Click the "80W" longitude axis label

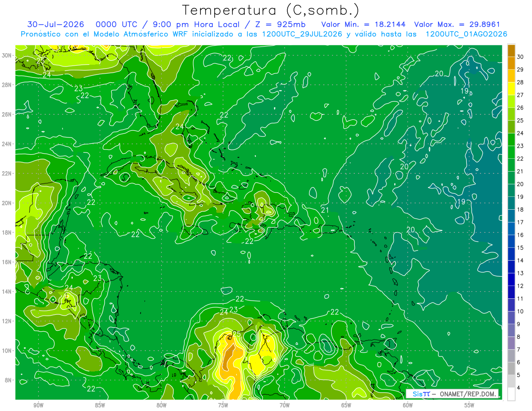pyautogui.click(x=161, y=405)
